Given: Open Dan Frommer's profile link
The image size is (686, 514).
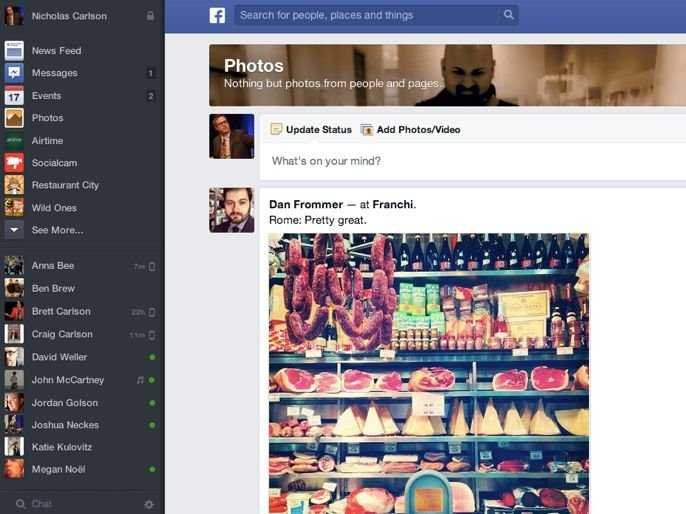Looking at the screenshot, I should [306, 204].
